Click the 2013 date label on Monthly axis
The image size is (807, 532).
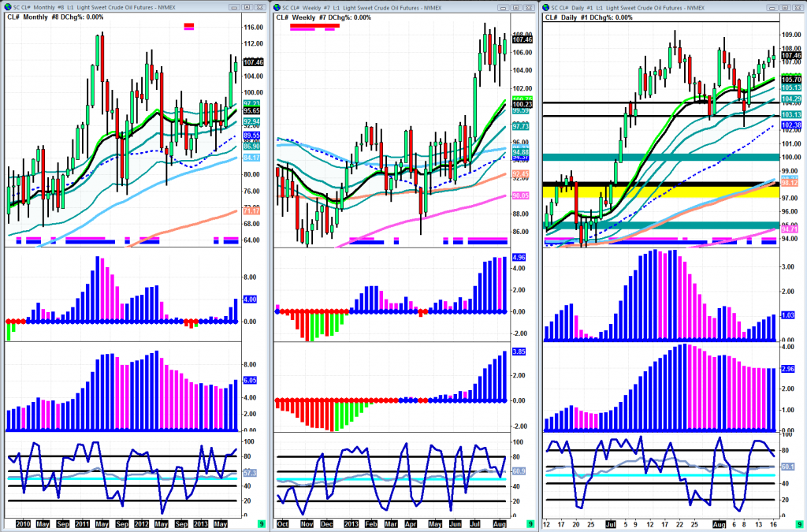(201, 523)
